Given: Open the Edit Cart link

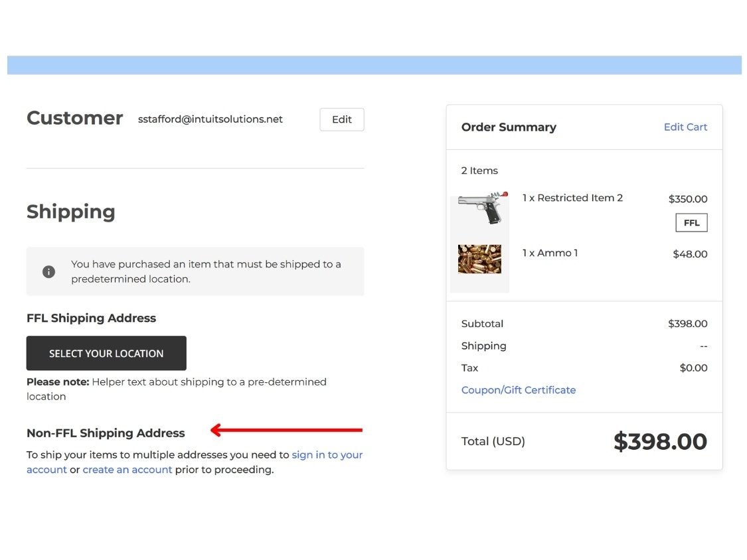Looking at the screenshot, I should coord(685,127).
